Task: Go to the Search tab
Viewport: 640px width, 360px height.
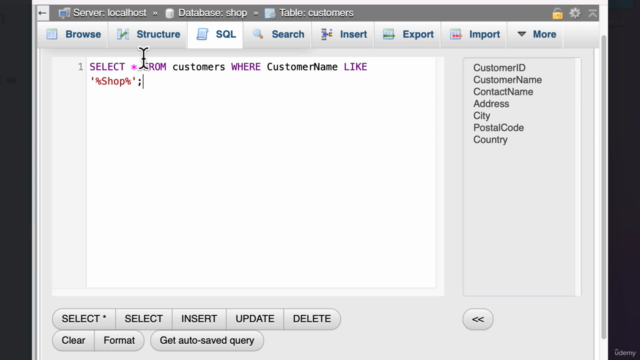Action: pyautogui.click(x=278, y=34)
